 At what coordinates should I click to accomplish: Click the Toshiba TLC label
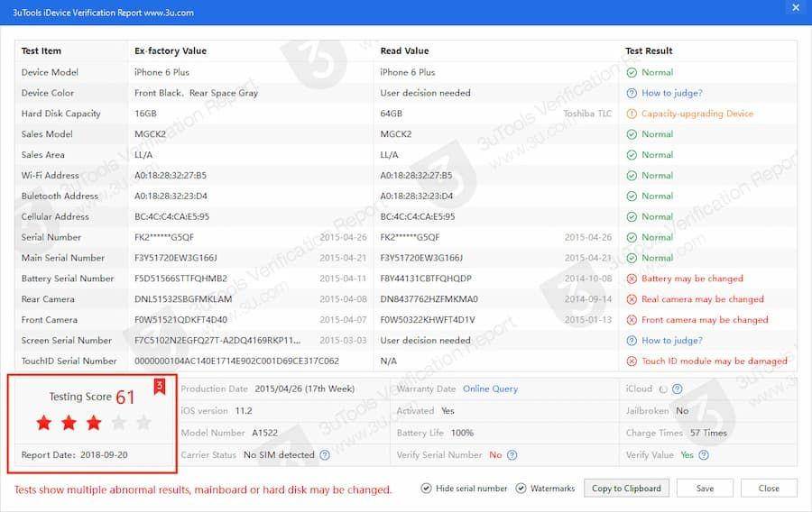(x=587, y=114)
